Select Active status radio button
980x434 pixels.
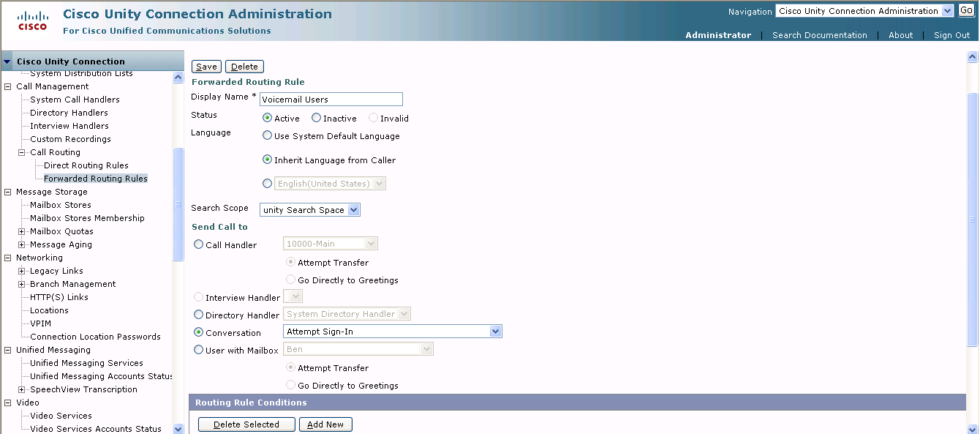click(x=268, y=118)
